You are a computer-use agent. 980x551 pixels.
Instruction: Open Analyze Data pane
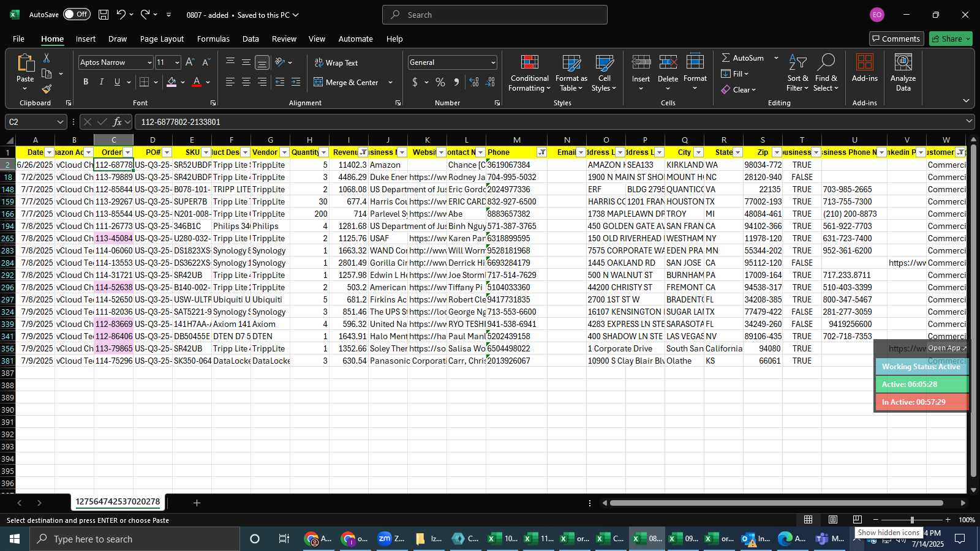pos(903,73)
